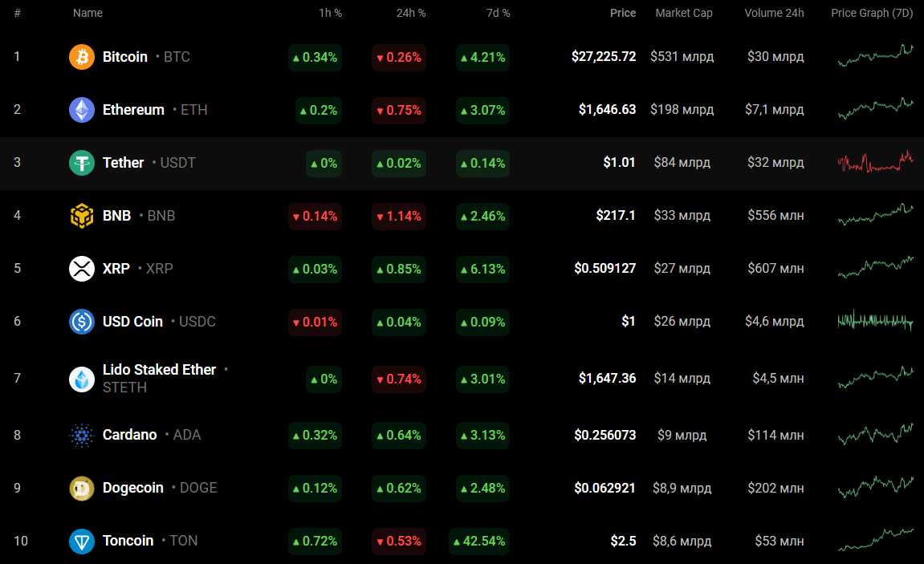Viewport: 924px width, 564px height.
Task: Click Toncoin's 42.54% seven-day change badge
Action: [x=478, y=541]
